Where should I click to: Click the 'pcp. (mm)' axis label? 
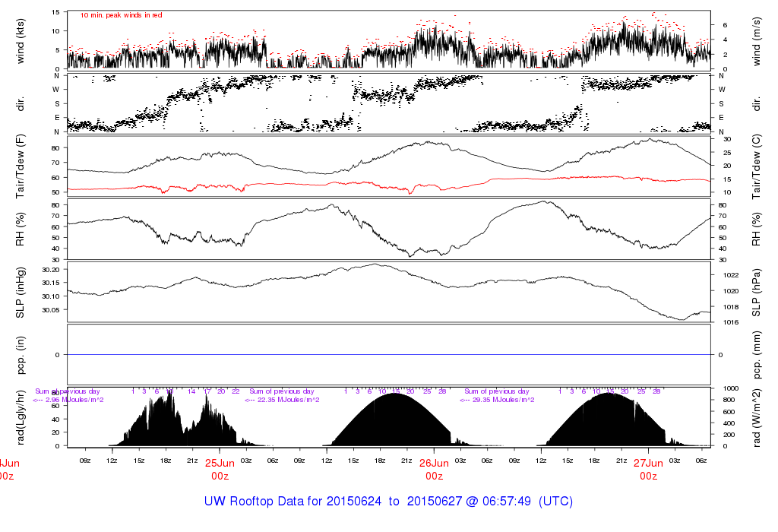(x=756, y=355)
